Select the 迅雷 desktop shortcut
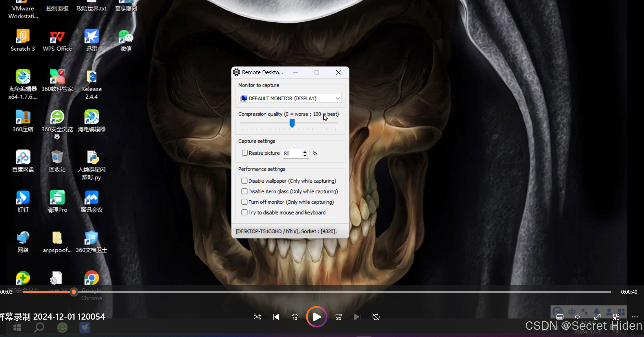The width and height of the screenshot is (644, 337). click(x=91, y=40)
